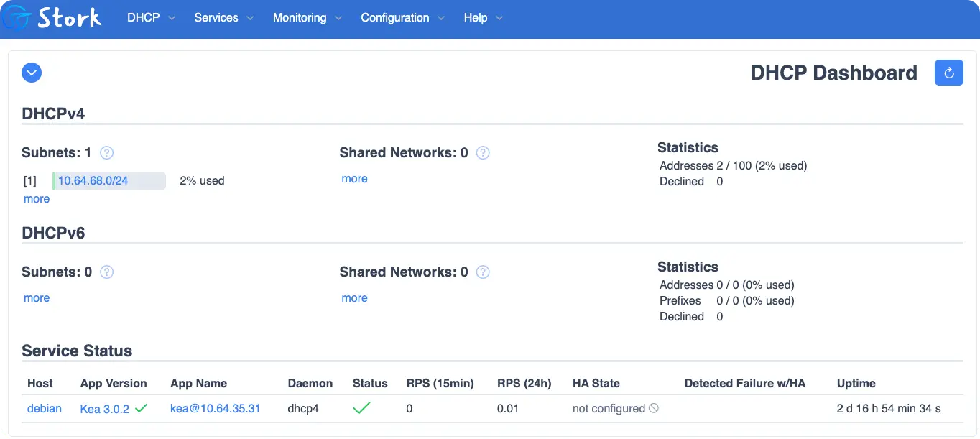Expand the Monitoring menu
The image size is (980, 439).
(x=307, y=18)
